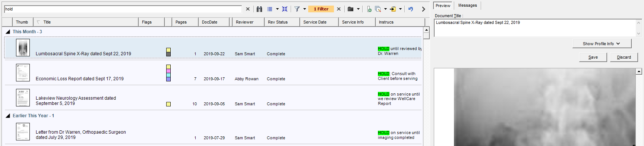This screenshot has height=146, width=644.
Task: Click the Save button
Action: (593, 57)
